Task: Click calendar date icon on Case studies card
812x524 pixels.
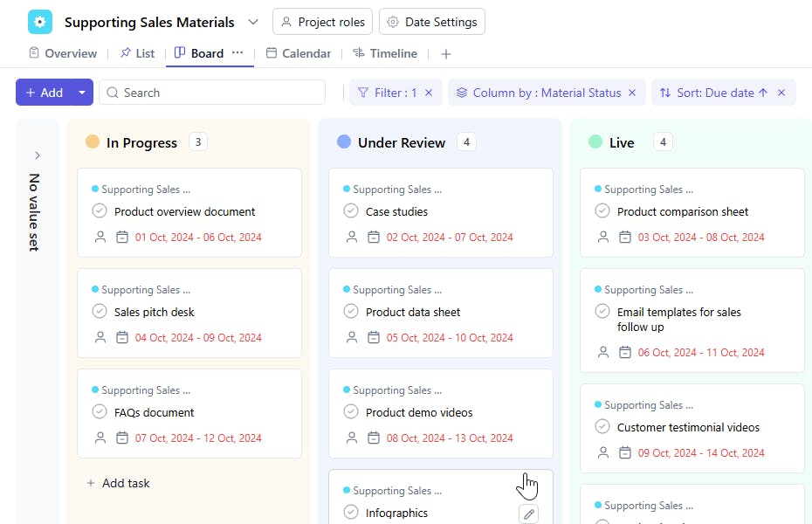Action: [374, 237]
